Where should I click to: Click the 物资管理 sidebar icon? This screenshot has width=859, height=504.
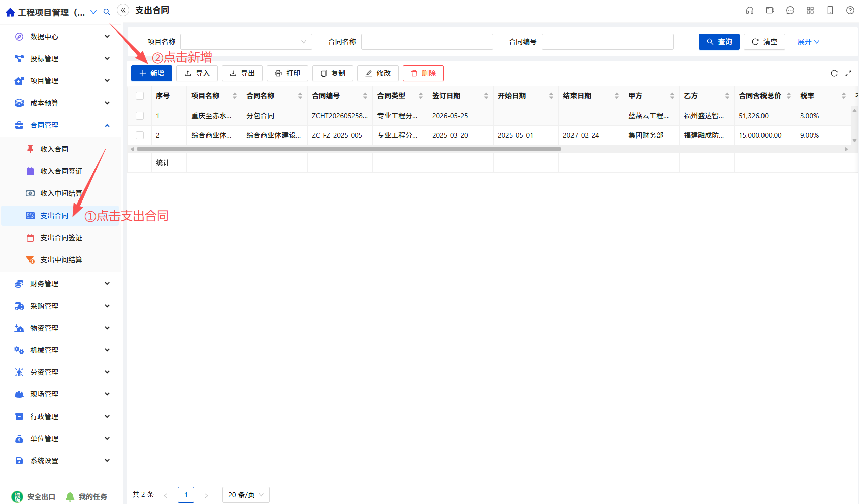point(19,328)
